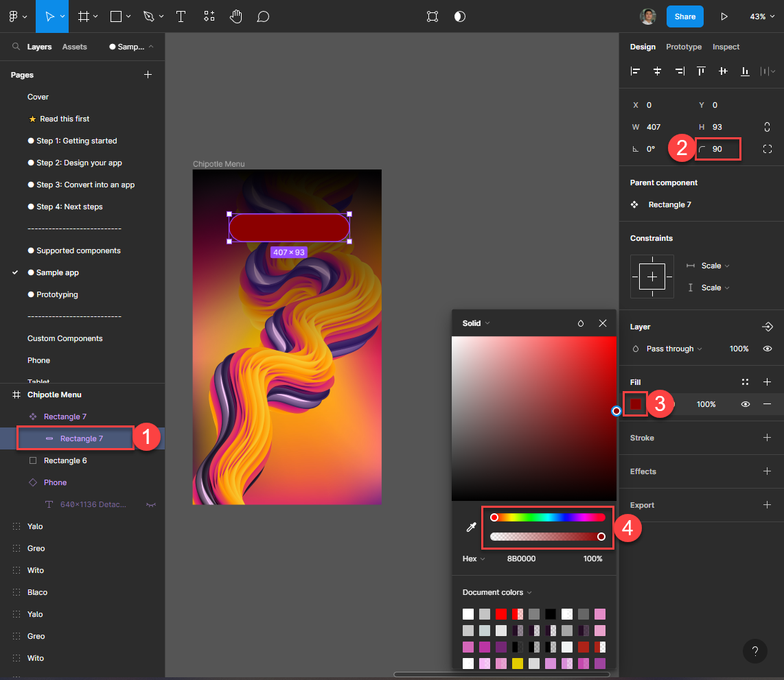Viewport: 784px width, 680px height.
Task: Open the Comment tool
Action: pos(263,16)
